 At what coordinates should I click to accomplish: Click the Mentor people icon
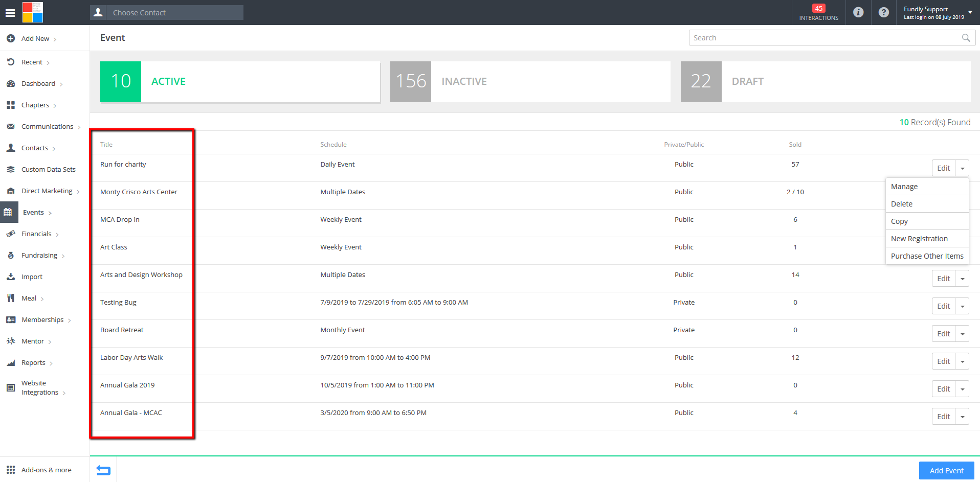pyautogui.click(x=11, y=341)
